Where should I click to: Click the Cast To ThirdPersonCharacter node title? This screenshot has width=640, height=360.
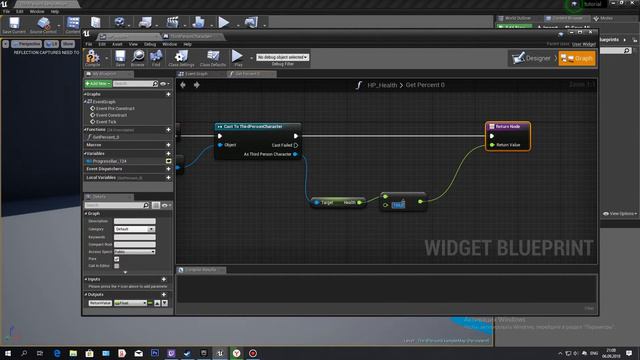(253, 127)
